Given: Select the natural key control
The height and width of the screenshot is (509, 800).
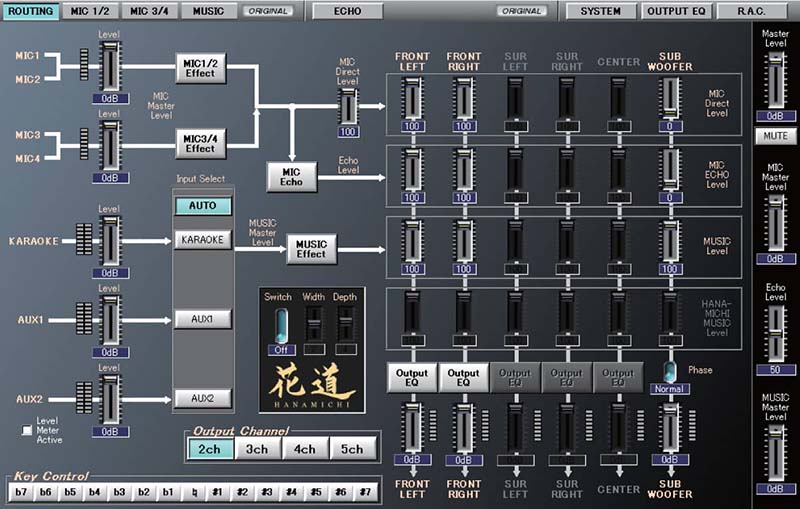Looking at the screenshot, I should 194,492.
